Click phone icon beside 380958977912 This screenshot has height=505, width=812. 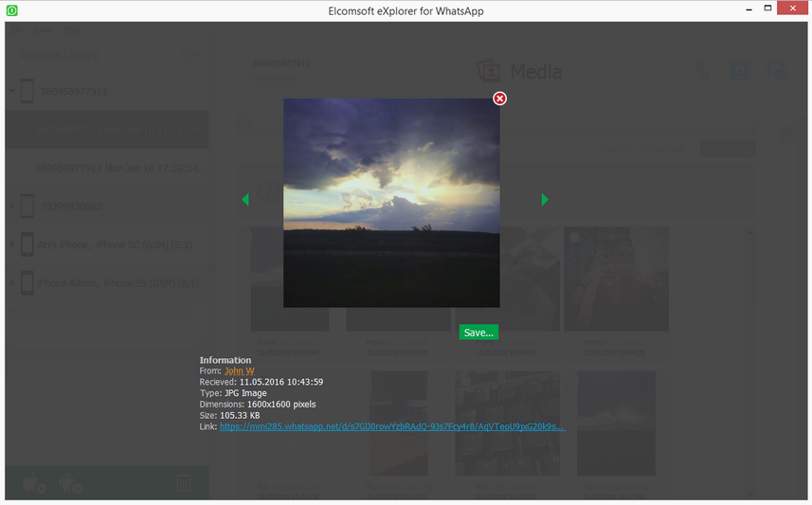click(x=27, y=91)
